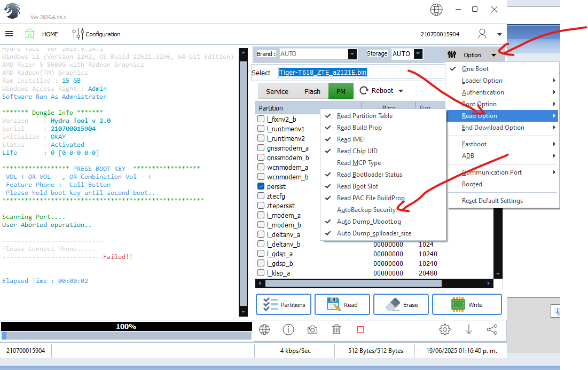Open the Brand AUTO dropdown
588x370 pixels.
click(x=352, y=54)
